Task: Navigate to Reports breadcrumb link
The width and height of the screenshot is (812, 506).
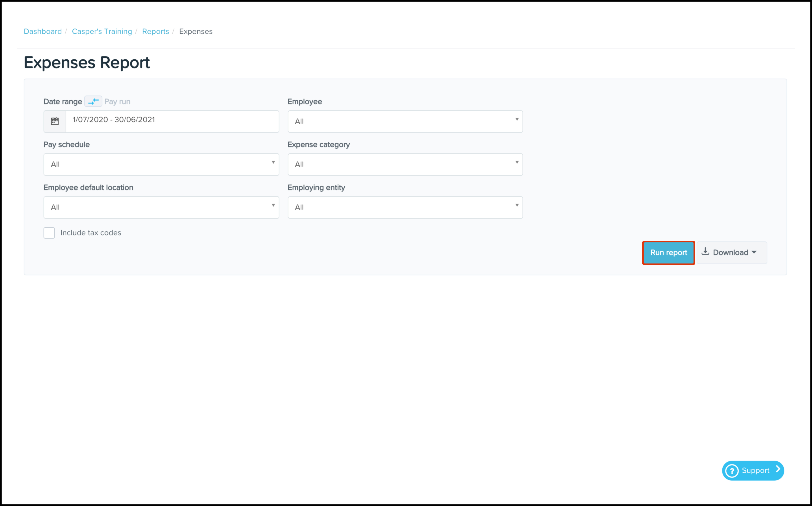Action: 155,31
